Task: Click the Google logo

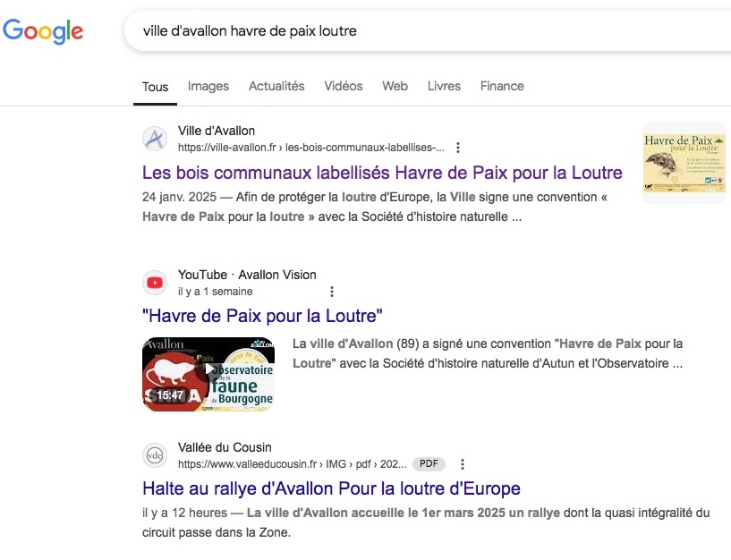Action: point(43,31)
